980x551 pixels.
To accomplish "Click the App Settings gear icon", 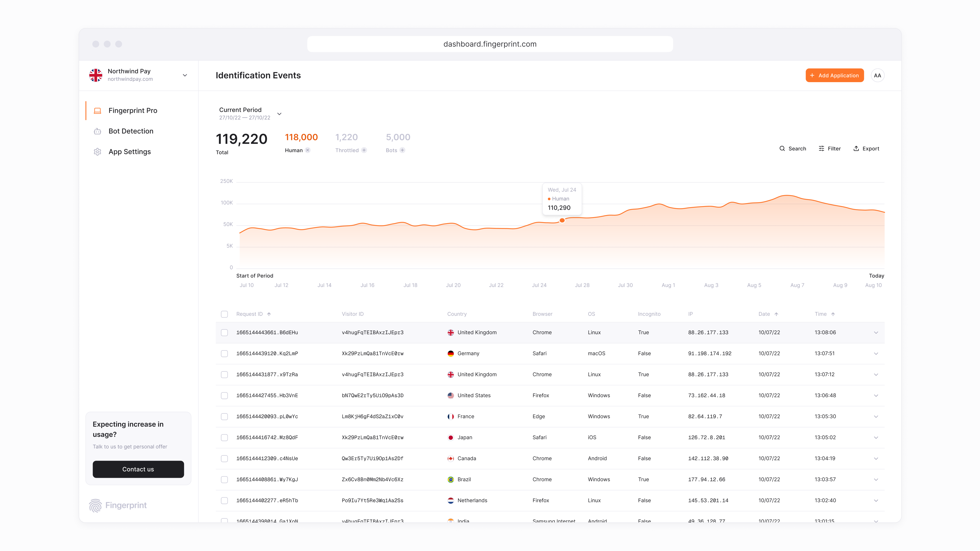I will [97, 152].
